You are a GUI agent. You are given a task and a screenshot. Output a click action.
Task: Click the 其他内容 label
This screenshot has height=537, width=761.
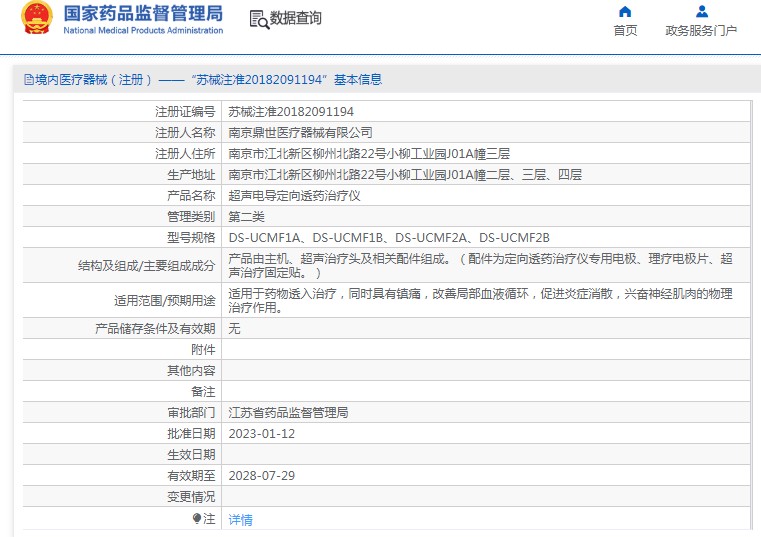point(191,370)
